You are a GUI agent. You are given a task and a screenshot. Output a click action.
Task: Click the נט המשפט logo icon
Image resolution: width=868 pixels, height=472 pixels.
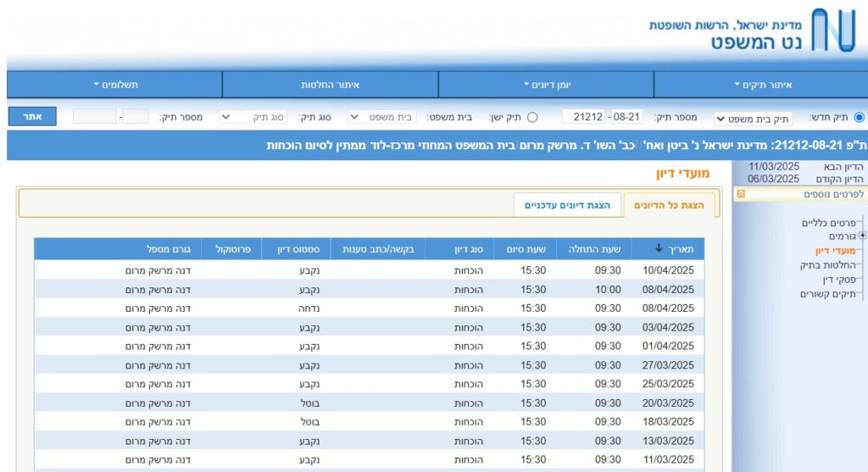pyautogui.click(x=834, y=30)
